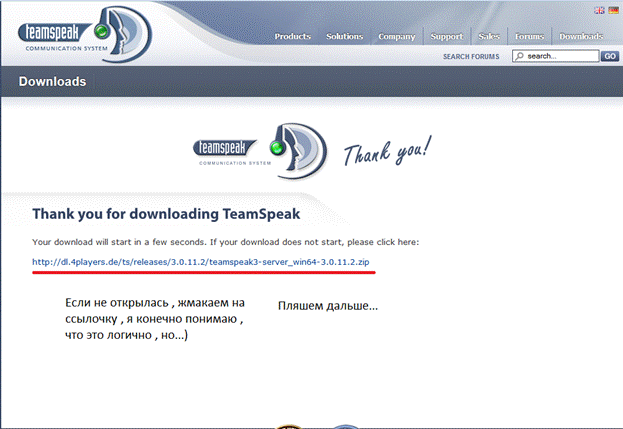Viewport: 623px width, 429px height.
Task: Click the Russian note 'Если не открылась'
Action: coord(155,319)
